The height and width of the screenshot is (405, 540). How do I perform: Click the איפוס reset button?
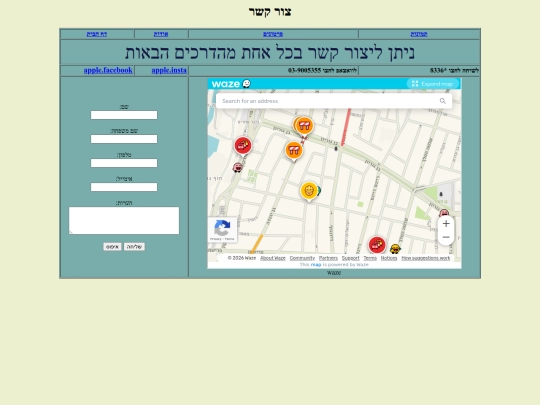click(112, 247)
